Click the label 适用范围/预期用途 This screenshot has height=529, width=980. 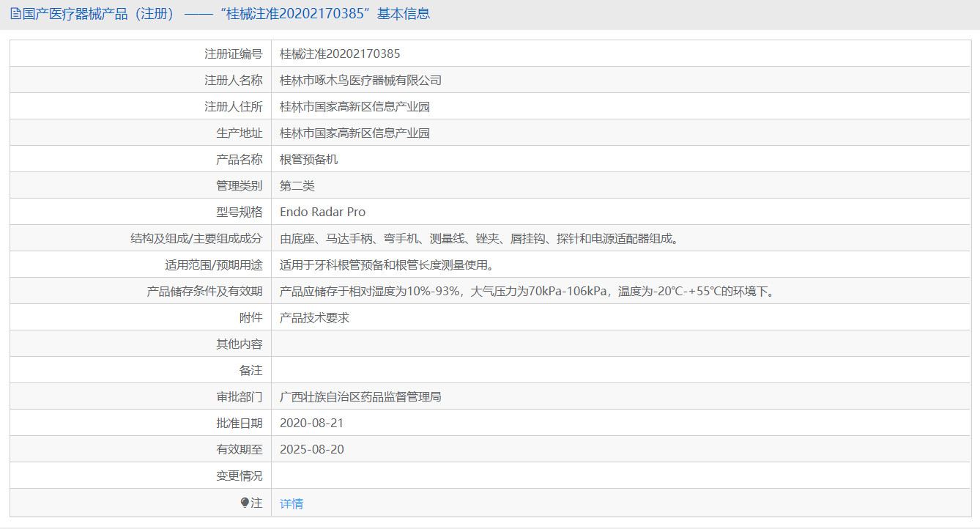point(213,264)
